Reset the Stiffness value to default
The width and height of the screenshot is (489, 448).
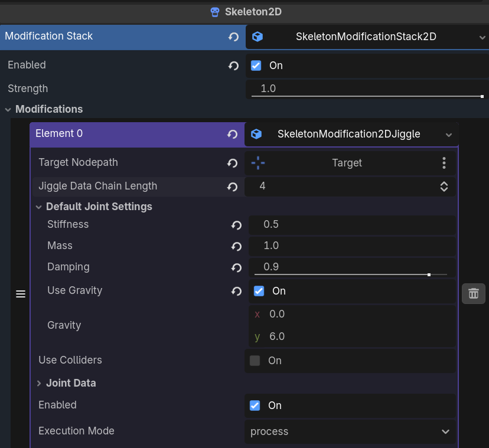[236, 225]
